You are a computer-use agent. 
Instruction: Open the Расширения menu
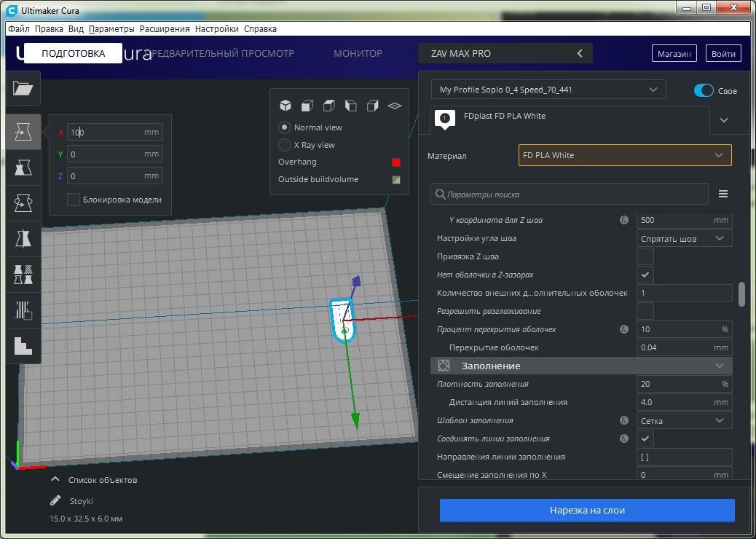[x=165, y=29]
